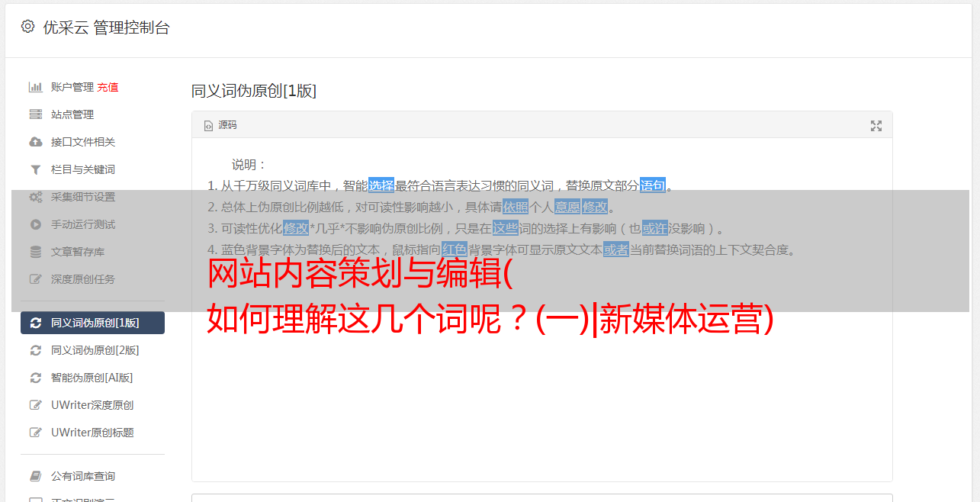This screenshot has width=980, height=502.
Task: Select 同义词伪原创[1版] in sidebar
Action: [x=92, y=323]
